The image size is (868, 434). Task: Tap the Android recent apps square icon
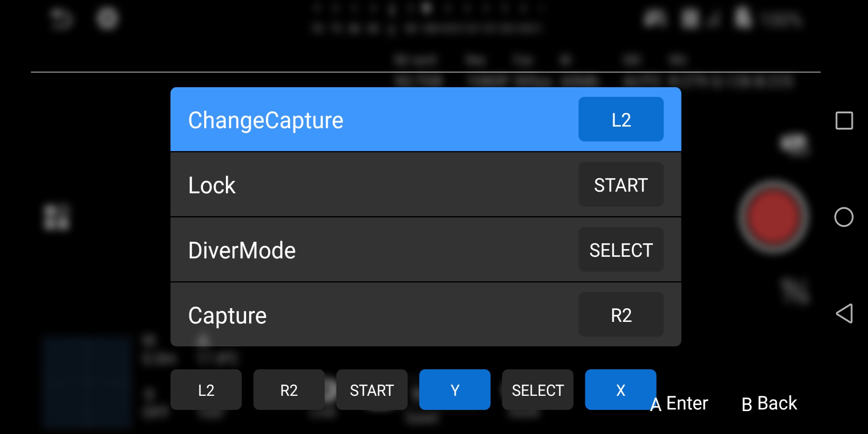coord(844,121)
